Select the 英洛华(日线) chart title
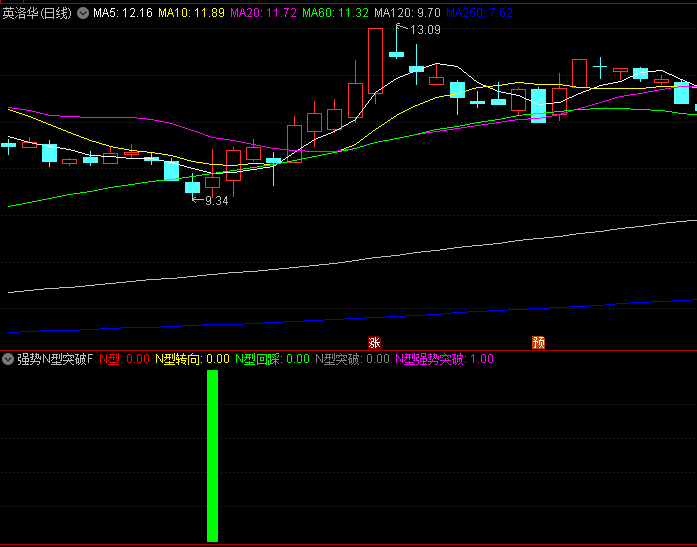The width and height of the screenshot is (697, 547). tap(37, 13)
